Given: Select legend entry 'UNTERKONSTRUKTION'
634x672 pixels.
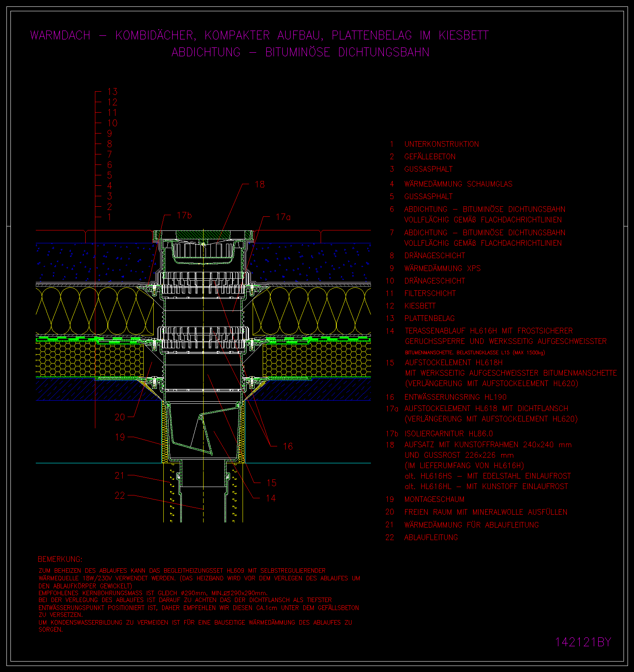Looking at the screenshot, I should pyautogui.click(x=442, y=144).
